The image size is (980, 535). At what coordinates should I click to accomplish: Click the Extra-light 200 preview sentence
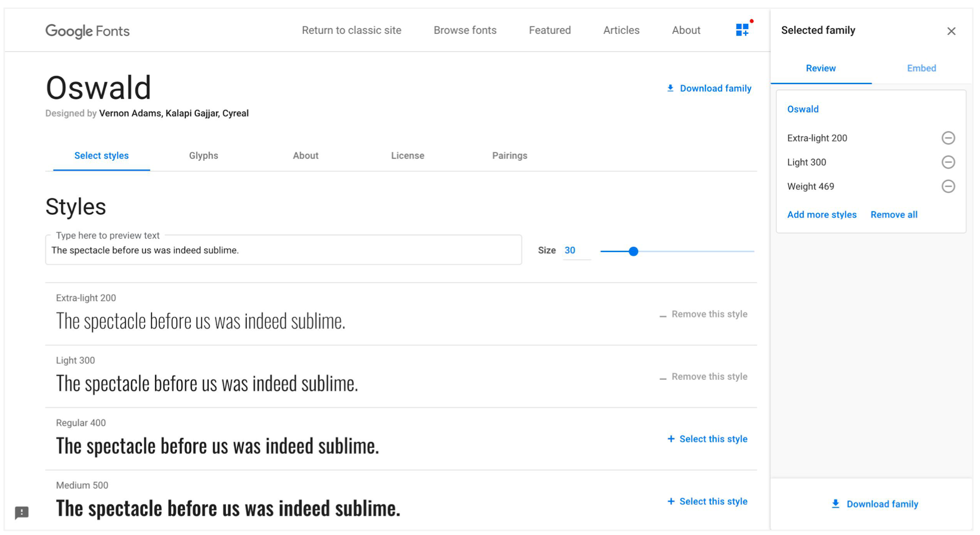(x=201, y=321)
